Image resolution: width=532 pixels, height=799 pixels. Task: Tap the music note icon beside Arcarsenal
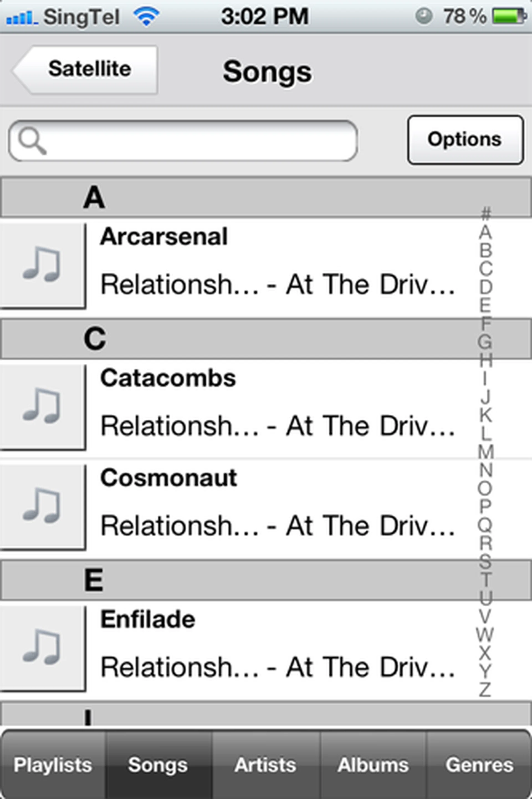tap(42, 265)
